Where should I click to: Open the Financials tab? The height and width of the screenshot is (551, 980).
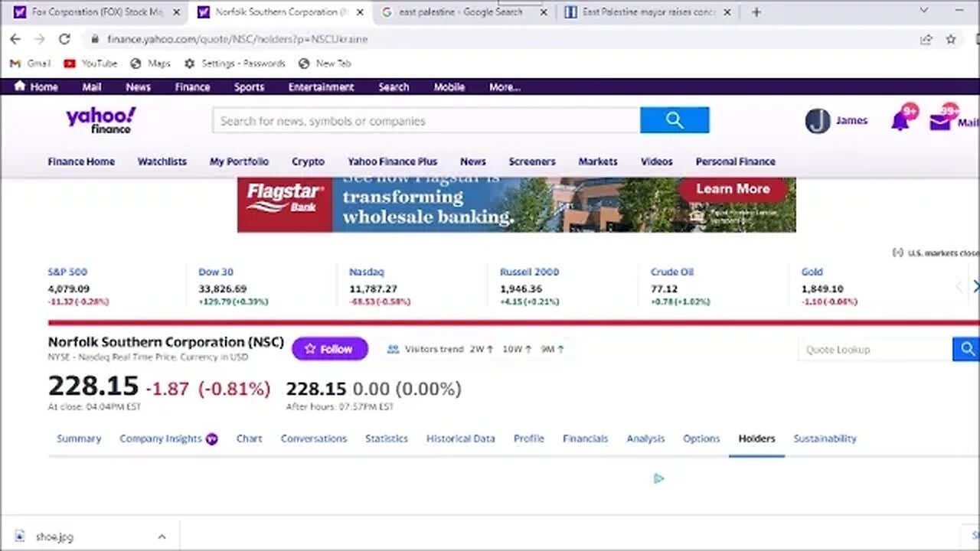[585, 439]
